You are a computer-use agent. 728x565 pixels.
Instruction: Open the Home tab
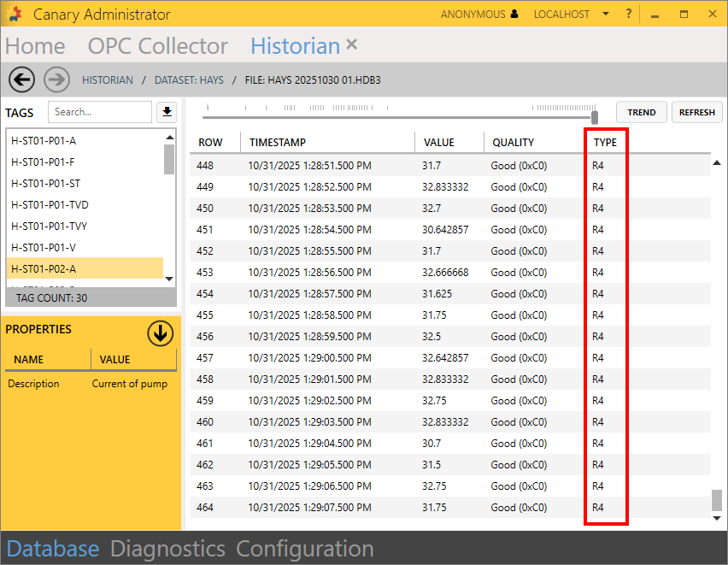coord(35,46)
